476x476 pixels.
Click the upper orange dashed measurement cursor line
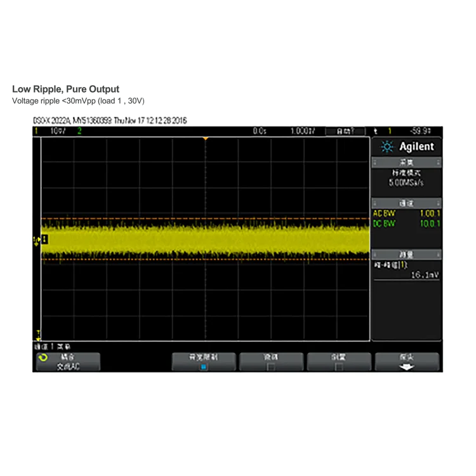[x=205, y=218]
